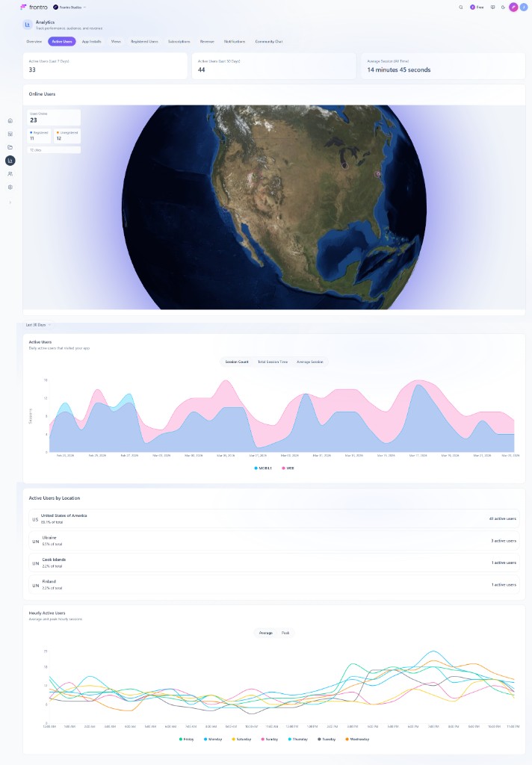Viewport: 532px width, 765px height.
Task: Click the Free plan badge
Action: pos(477,7)
